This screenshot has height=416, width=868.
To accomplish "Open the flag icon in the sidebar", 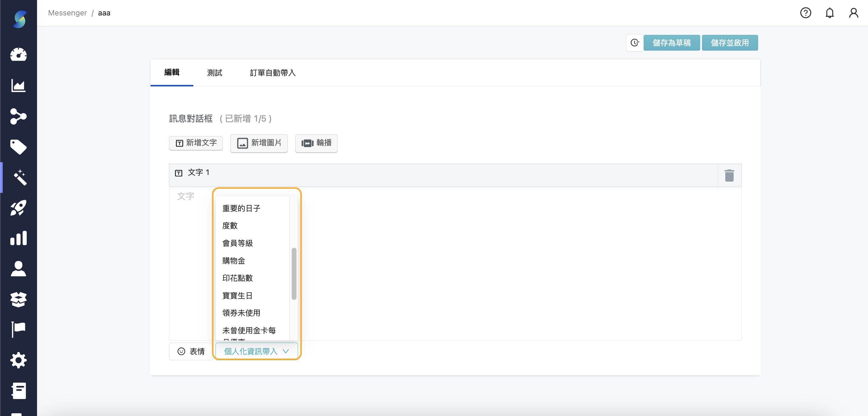I will (x=19, y=329).
